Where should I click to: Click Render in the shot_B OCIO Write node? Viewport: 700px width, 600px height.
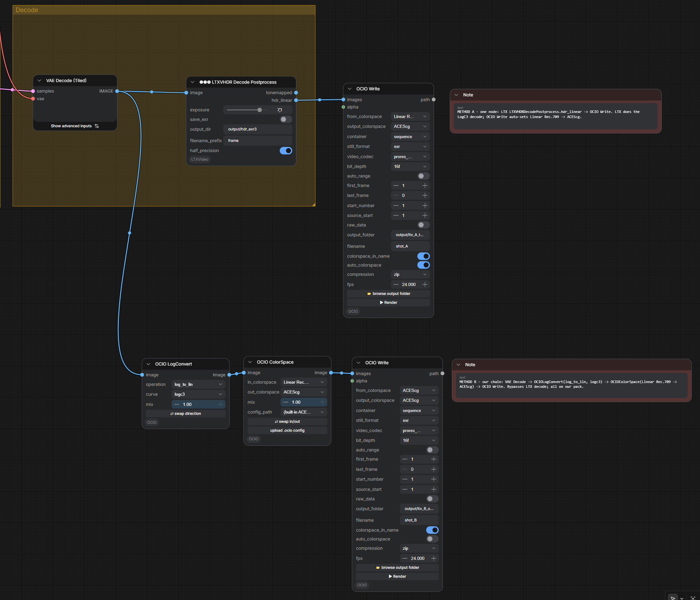coord(397,576)
